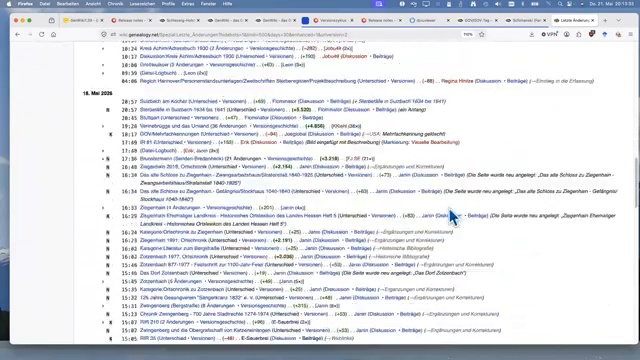Open the Lesezeichen menu in the menu bar

point(142,4)
